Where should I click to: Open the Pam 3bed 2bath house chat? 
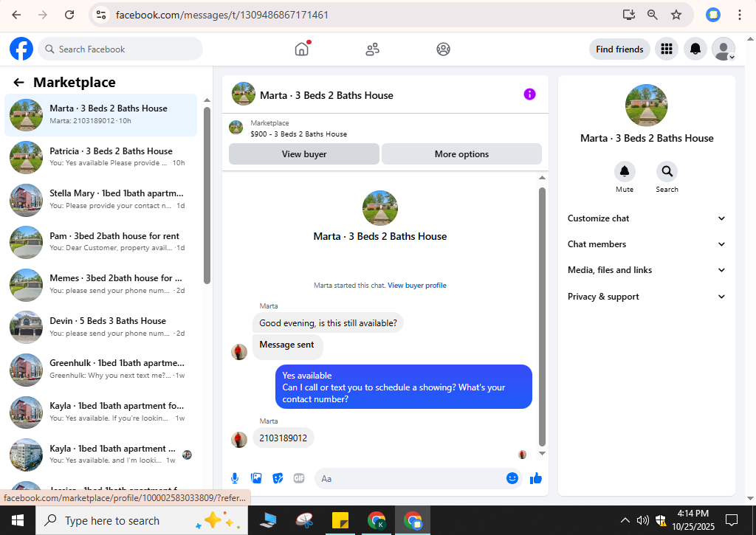pyautogui.click(x=100, y=241)
